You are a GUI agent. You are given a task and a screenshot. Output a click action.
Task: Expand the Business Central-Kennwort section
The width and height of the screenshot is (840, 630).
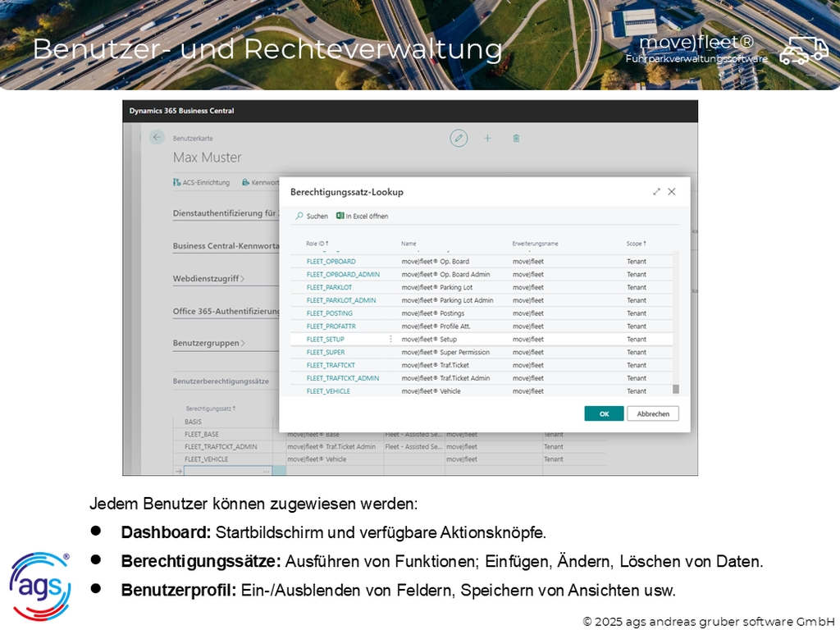tap(226, 246)
